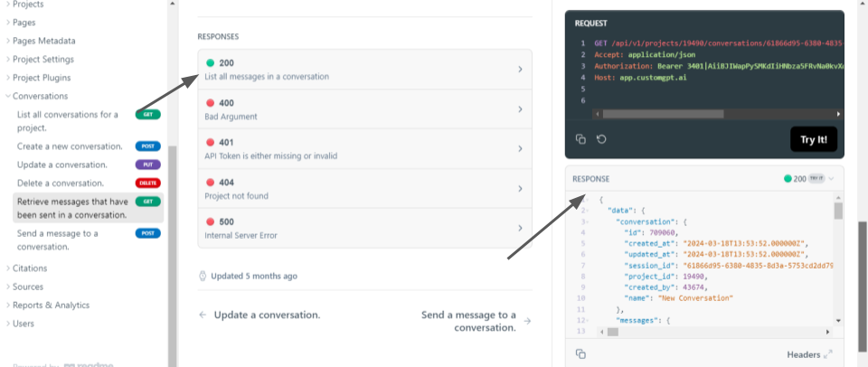Click the response panel scroll down arrow
Viewport: 868px width, 367px height.
(838, 321)
